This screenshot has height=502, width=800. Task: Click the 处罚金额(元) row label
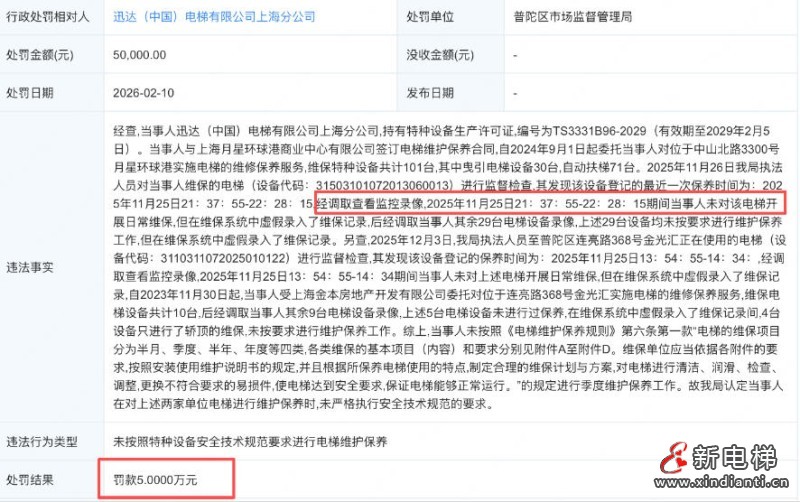click(40, 55)
